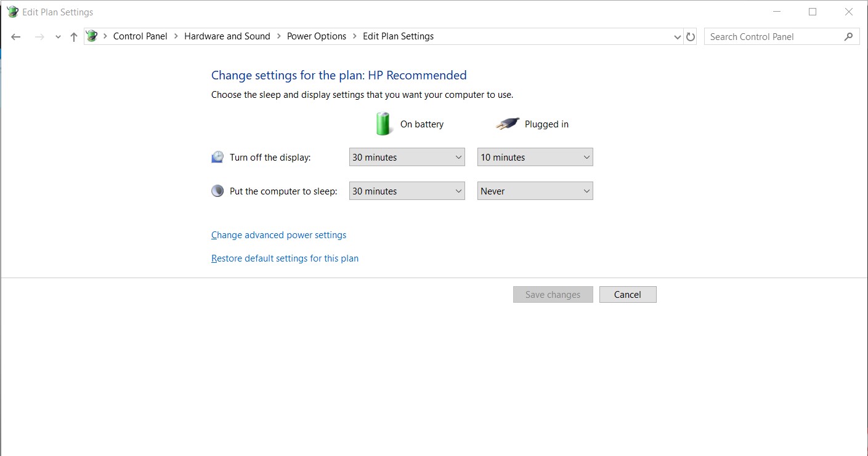Open sleep dropdown for On battery
This screenshot has width=868, height=456.
[407, 191]
